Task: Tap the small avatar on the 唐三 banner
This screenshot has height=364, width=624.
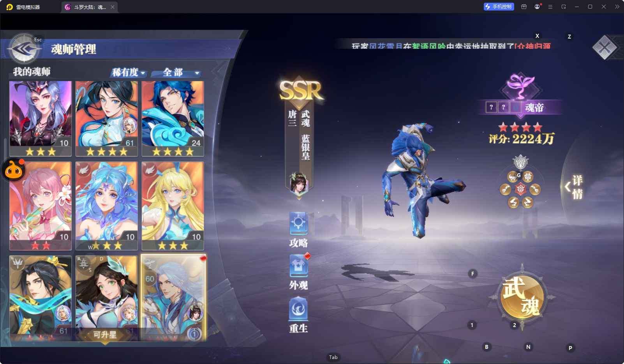Action: [x=299, y=183]
